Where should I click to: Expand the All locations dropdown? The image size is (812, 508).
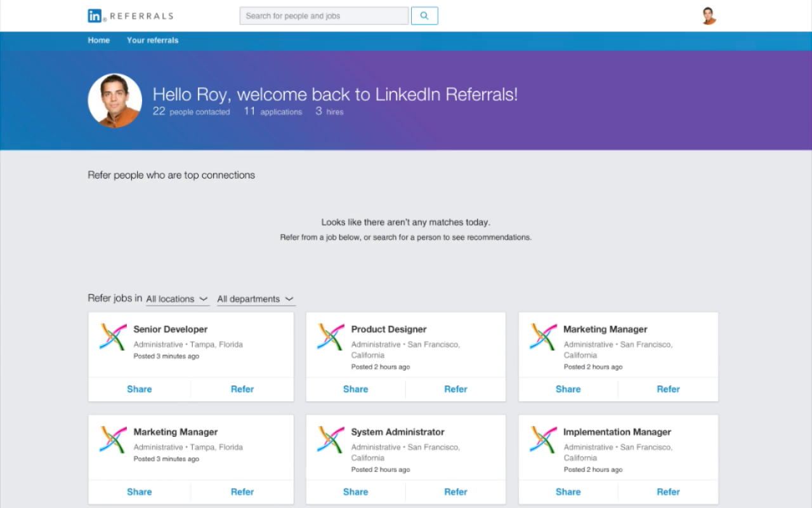tap(177, 299)
